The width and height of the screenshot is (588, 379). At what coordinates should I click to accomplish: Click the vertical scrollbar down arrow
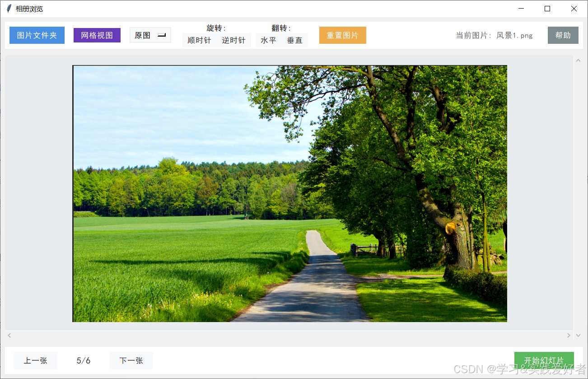click(578, 336)
